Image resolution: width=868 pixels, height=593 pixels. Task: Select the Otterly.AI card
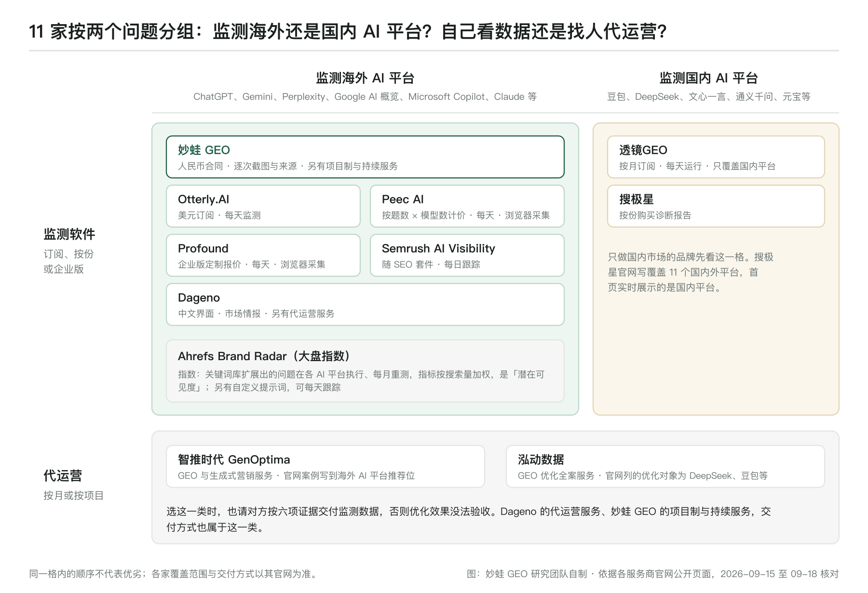click(x=263, y=206)
